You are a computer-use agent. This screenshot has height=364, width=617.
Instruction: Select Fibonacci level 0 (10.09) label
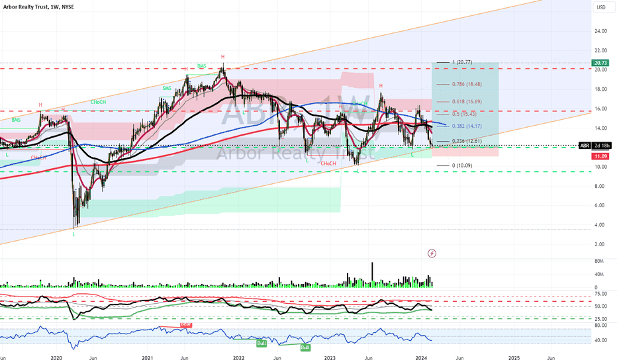coord(462,165)
